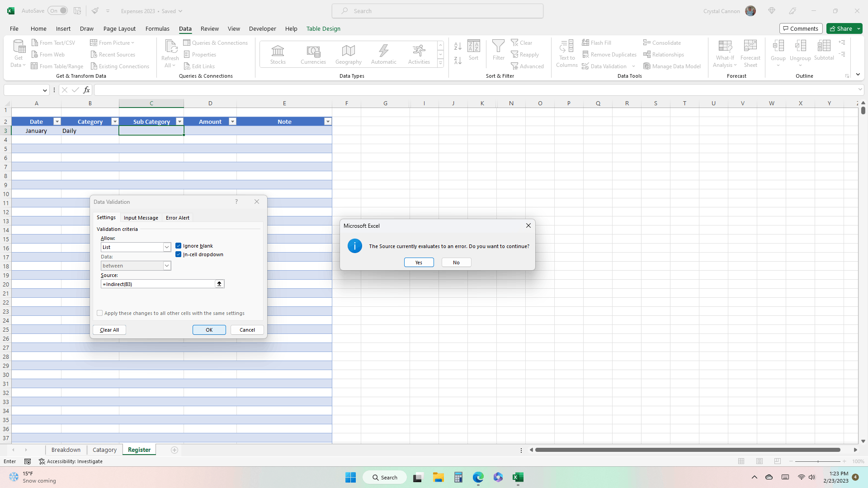Uncheck Ignore blank option
868x488 pixels.
(179, 245)
